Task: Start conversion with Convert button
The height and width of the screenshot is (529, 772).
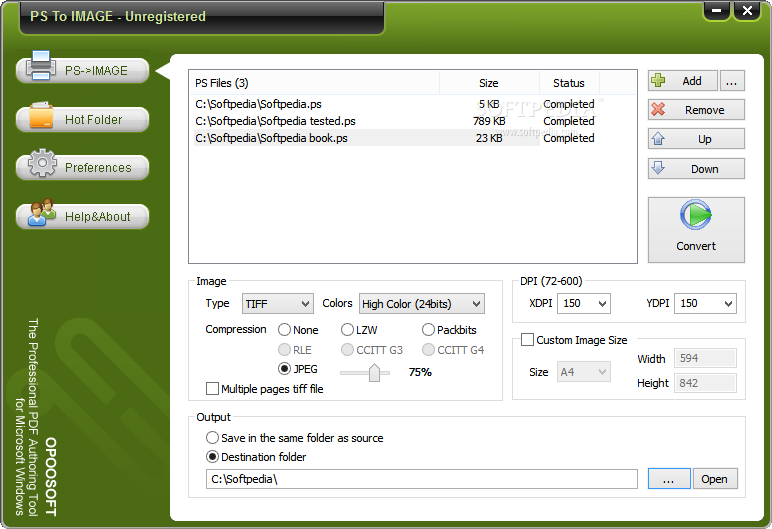Action: (x=696, y=230)
